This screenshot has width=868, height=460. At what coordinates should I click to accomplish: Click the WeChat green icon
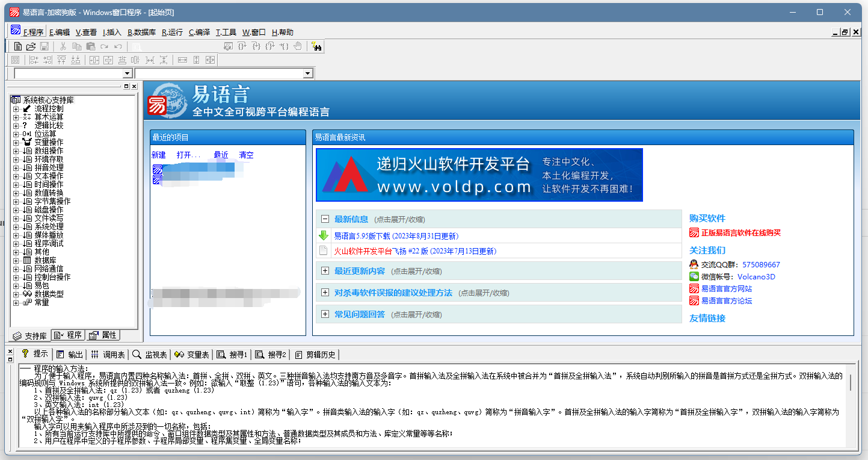click(x=694, y=276)
